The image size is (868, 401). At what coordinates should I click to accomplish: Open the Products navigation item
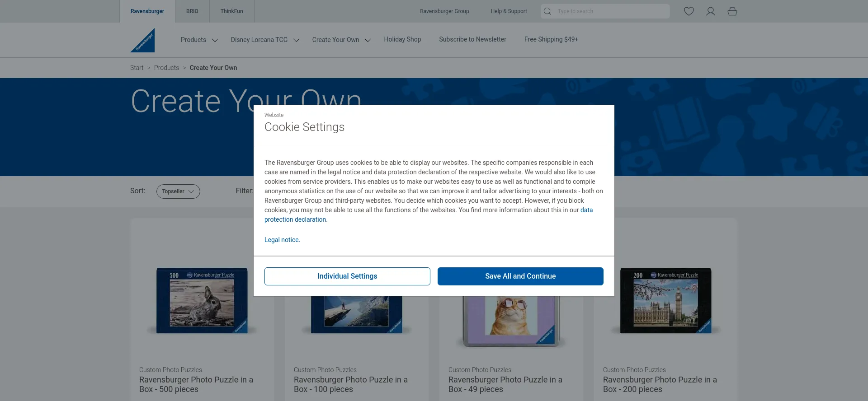pyautogui.click(x=193, y=40)
